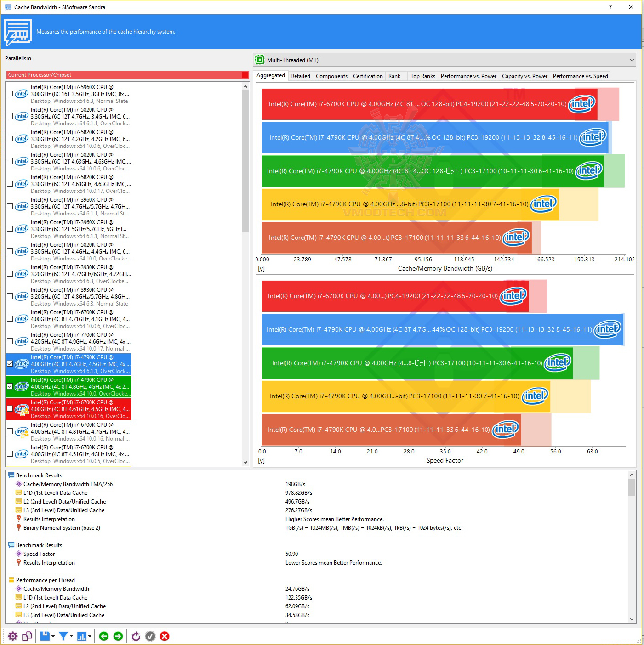This screenshot has width=644, height=645.
Task: Click the results pane scrollbar thumb
Action: click(632, 487)
